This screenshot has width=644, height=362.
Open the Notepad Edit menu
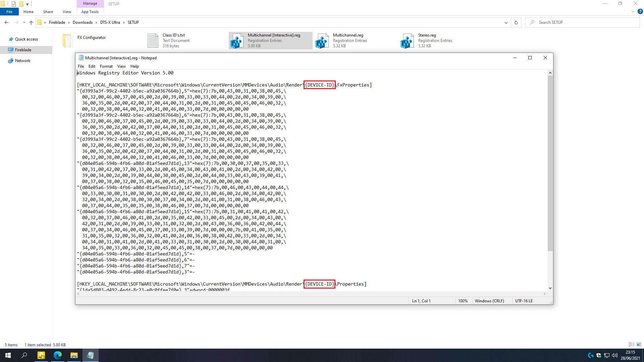click(x=92, y=66)
